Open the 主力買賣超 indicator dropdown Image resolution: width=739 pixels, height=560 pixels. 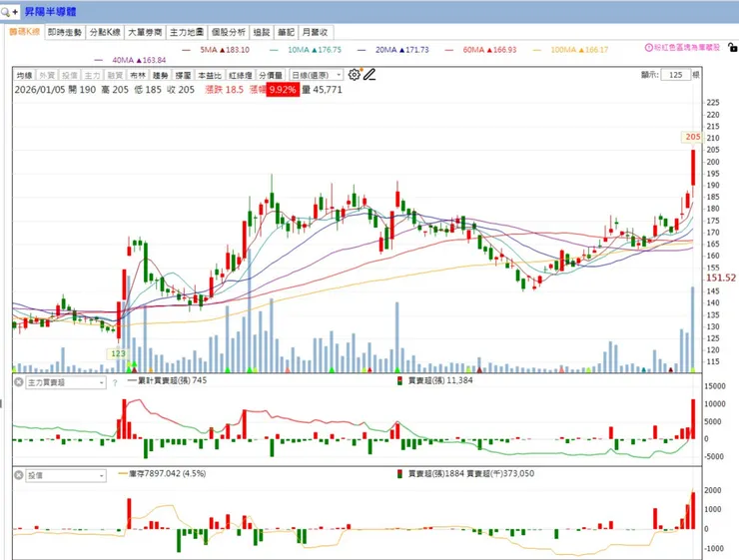(x=66, y=382)
